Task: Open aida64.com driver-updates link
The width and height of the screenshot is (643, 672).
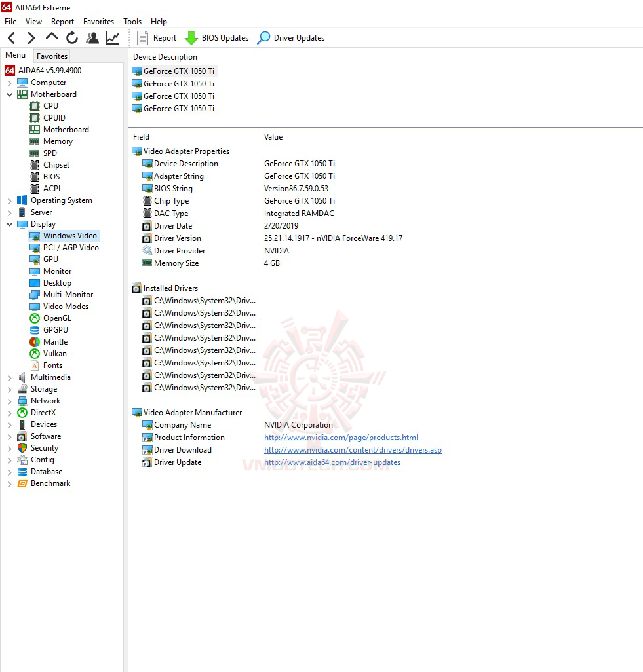Action: pos(332,462)
